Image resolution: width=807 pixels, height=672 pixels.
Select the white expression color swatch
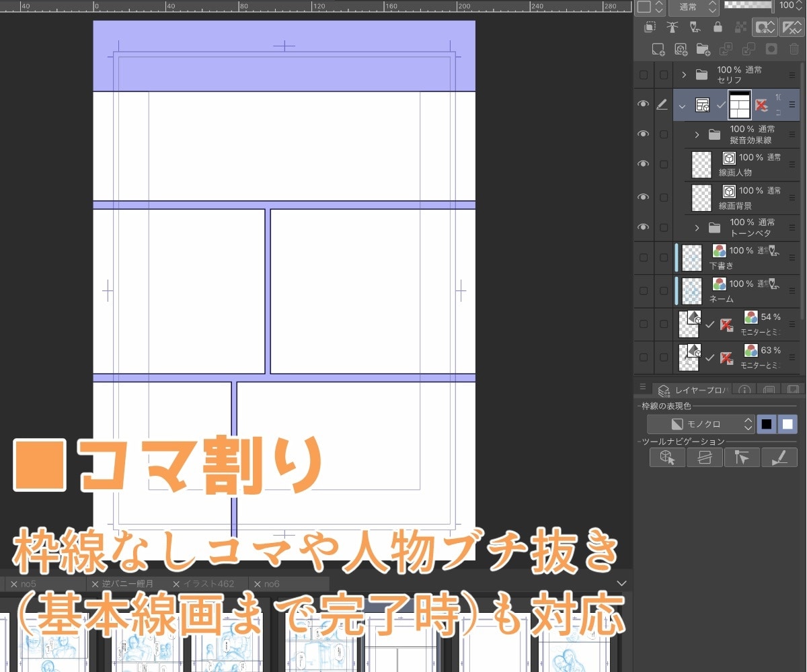click(x=788, y=424)
